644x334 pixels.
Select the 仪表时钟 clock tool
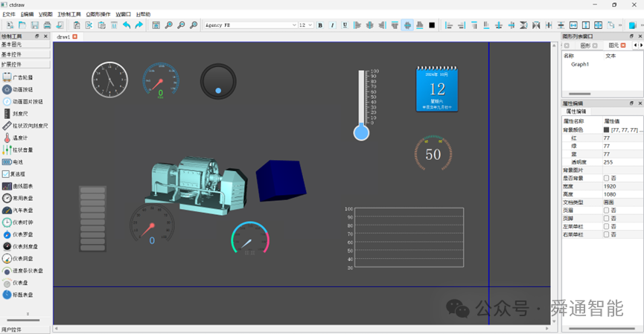18,222
